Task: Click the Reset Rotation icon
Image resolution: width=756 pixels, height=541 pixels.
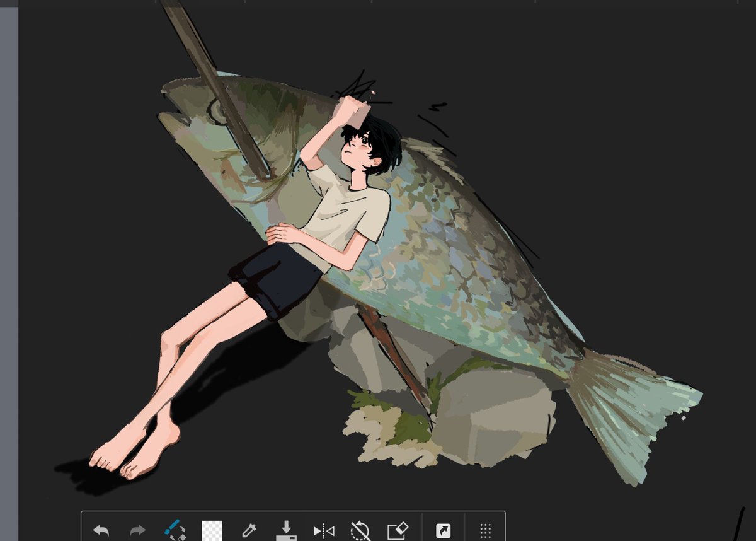Action: 360,530
